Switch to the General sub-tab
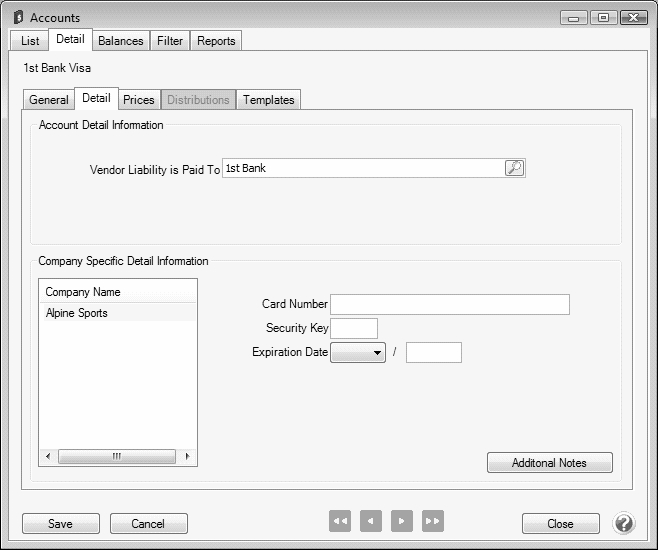This screenshot has height=550, width=658. [49, 100]
